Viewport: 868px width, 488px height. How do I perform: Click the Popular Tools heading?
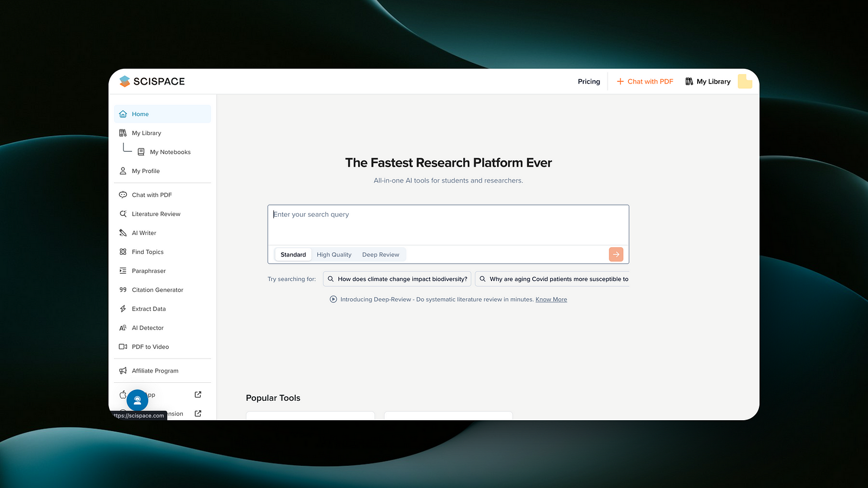click(273, 398)
